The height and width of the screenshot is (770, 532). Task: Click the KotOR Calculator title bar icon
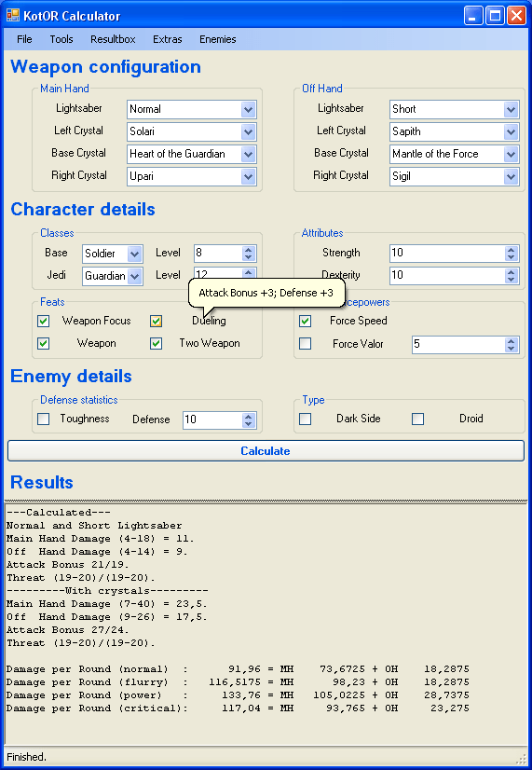[13, 16]
